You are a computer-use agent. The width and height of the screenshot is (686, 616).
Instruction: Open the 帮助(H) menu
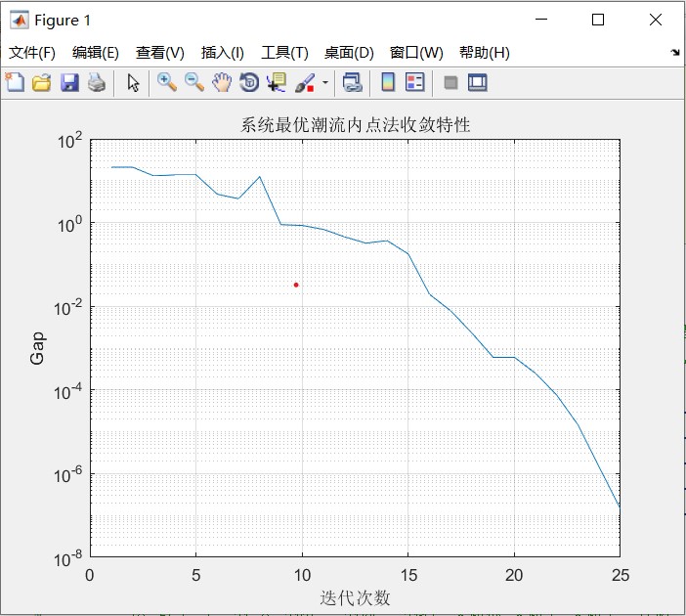click(x=485, y=53)
